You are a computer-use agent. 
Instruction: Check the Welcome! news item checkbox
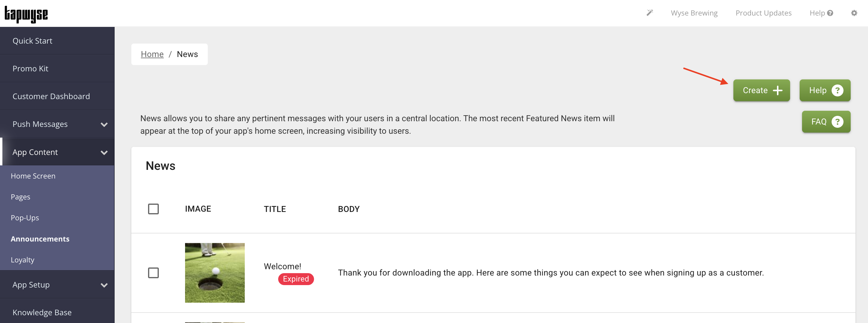153,273
